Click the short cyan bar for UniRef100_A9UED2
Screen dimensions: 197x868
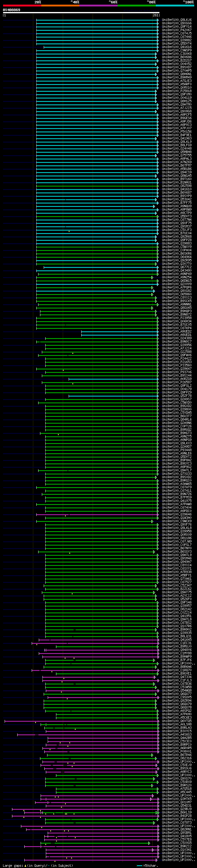[120, 332]
